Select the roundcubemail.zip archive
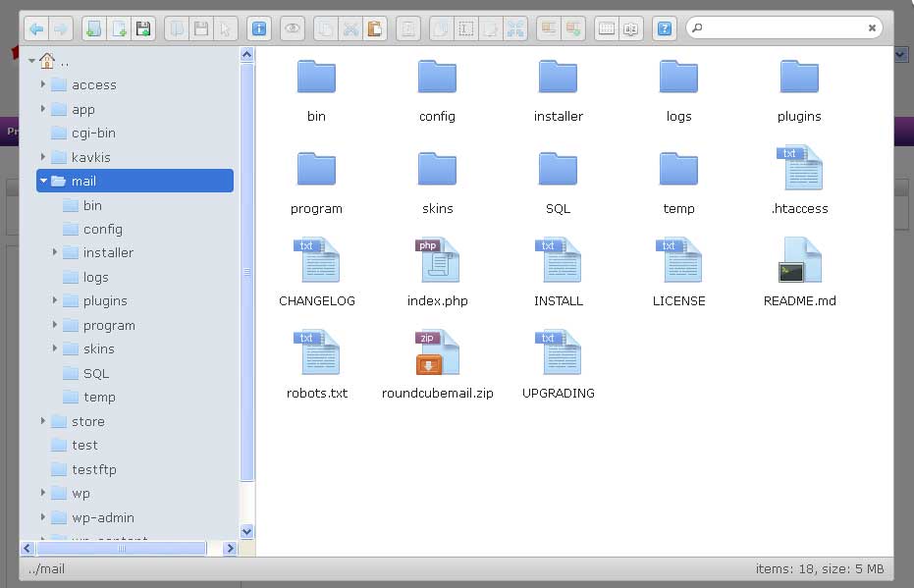The image size is (914, 588). pos(437,366)
